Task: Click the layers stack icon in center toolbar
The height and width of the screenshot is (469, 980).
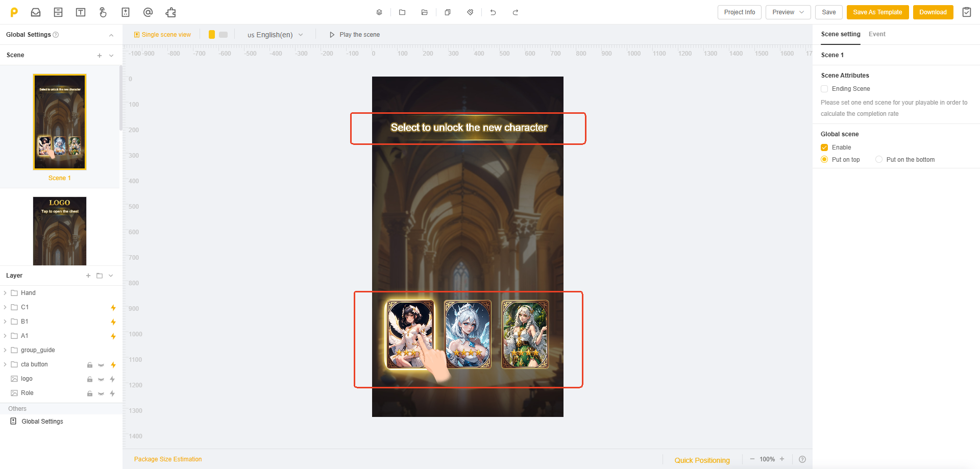Action: [379, 12]
